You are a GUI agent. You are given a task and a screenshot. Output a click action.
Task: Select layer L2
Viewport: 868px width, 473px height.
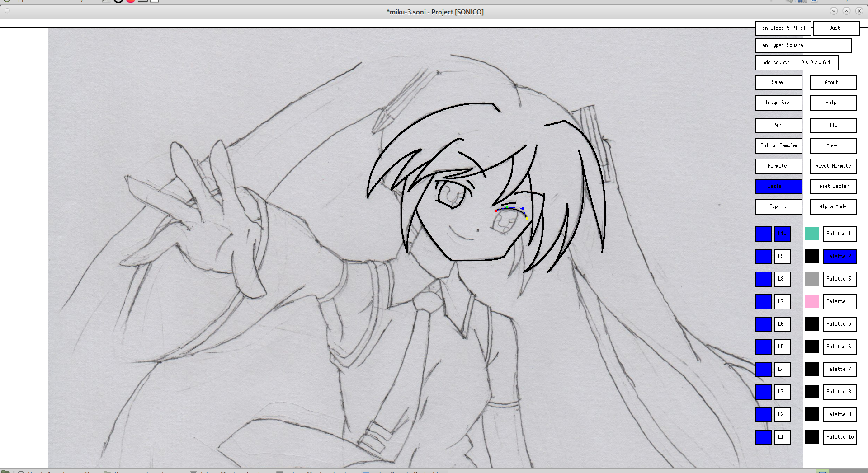(x=782, y=414)
